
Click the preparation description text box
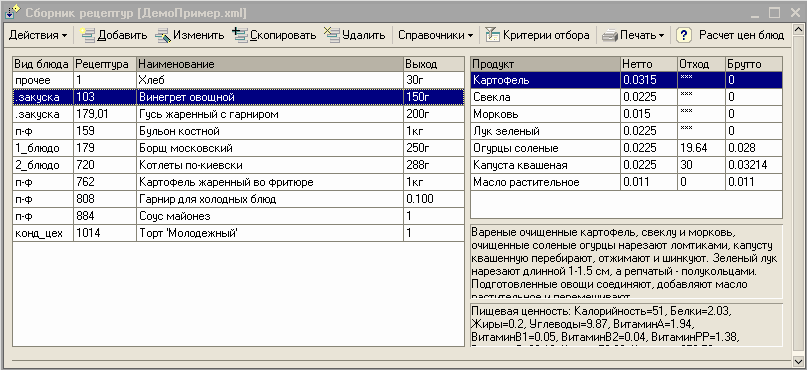coord(626,261)
